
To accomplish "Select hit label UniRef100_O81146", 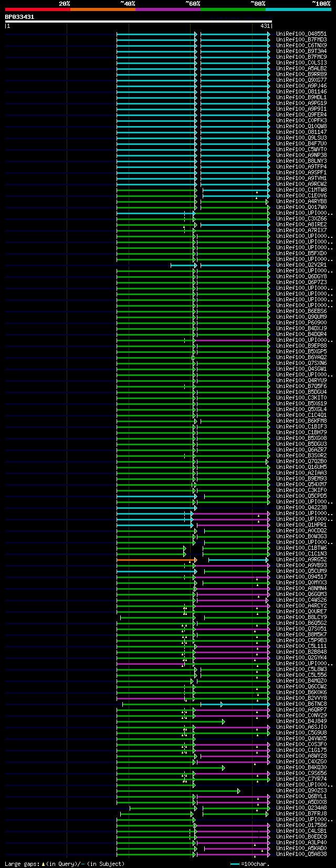I will (x=301, y=92).
